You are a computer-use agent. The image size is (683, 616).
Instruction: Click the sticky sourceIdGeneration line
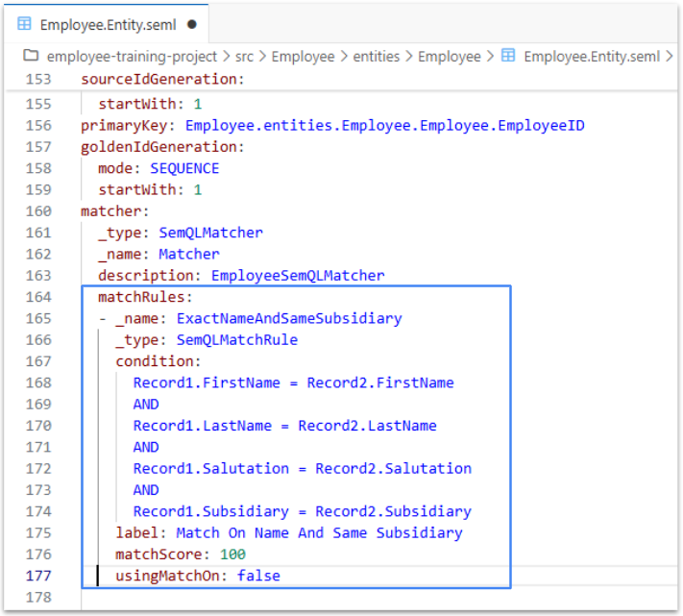tap(159, 79)
